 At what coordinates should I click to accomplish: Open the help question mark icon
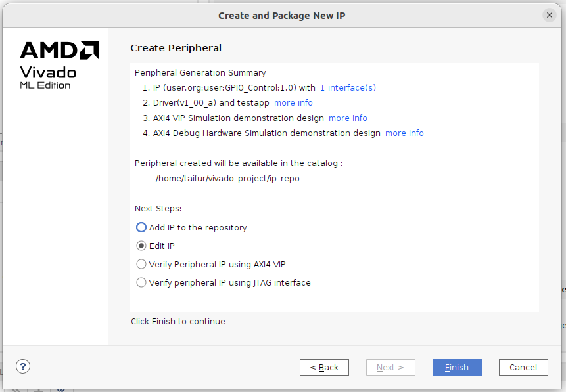coord(23,367)
